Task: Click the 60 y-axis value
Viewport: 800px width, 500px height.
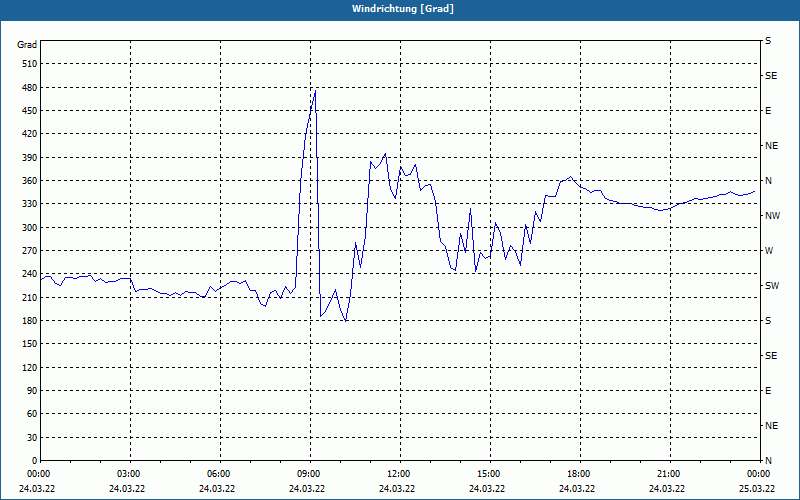Action: [x=32, y=414]
